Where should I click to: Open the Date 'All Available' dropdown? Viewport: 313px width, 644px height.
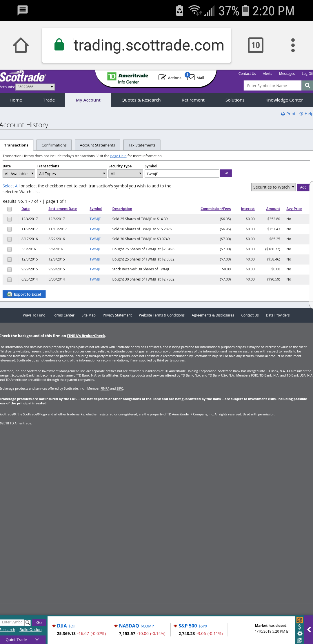(19, 173)
